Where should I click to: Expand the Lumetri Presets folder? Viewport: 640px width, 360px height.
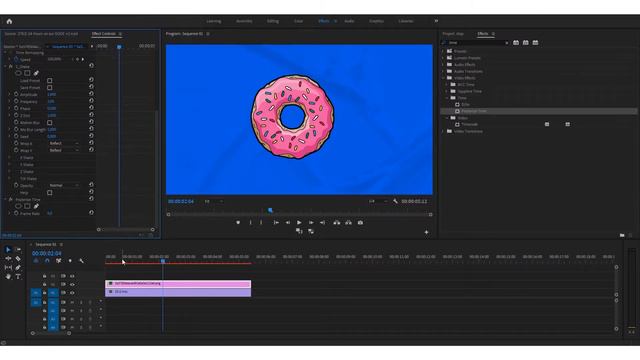(443, 58)
